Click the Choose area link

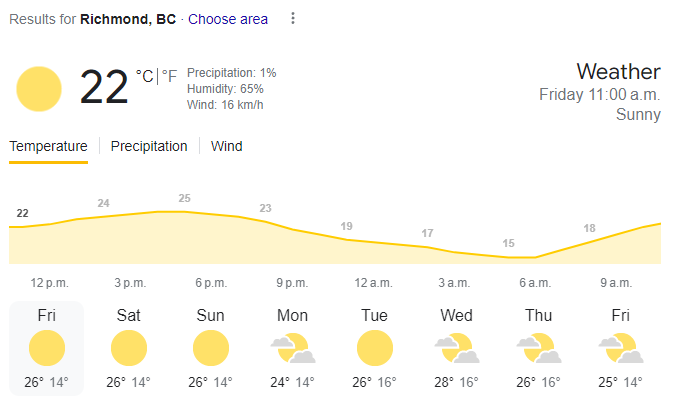(228, 19)
